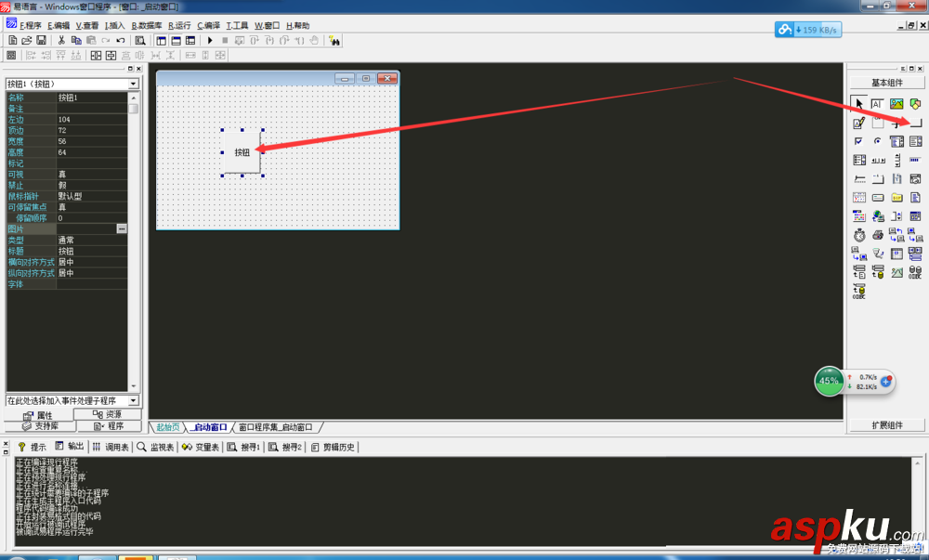Screen dimensions: 929x560
Task: Click the magnifier preview icon in toolbar
Action: click(x=140, y=40)
